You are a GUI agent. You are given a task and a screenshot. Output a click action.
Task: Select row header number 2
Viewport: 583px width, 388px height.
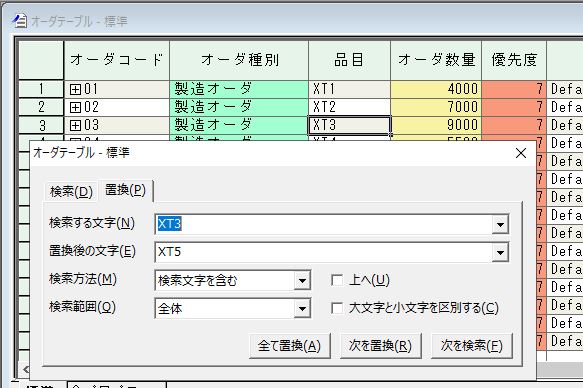click(41, 107)
